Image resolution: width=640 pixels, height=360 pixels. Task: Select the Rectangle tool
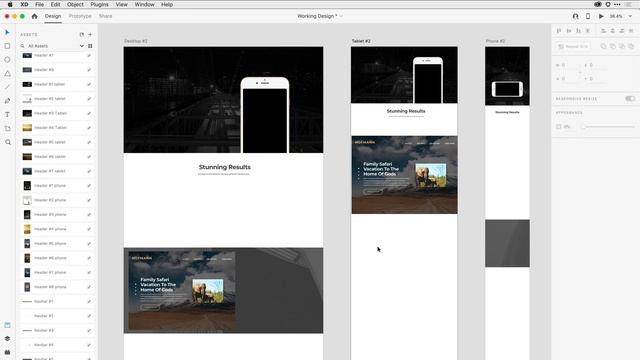point(7,46)
